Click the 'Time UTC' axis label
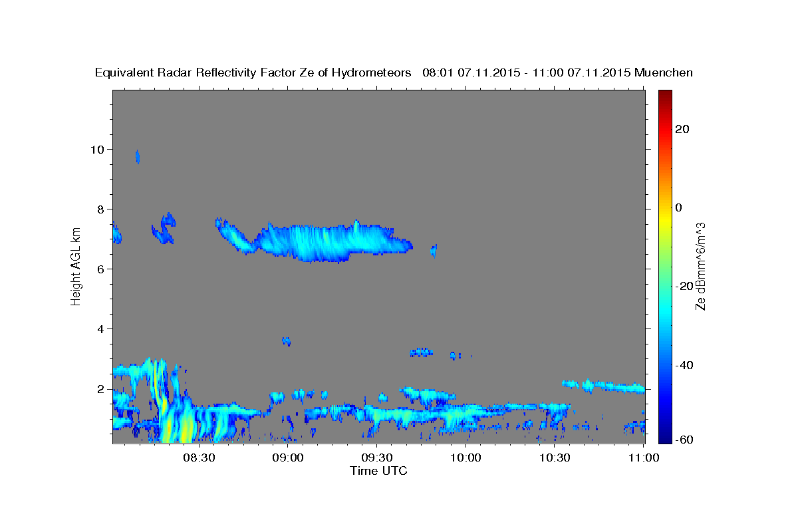The image size is (798, 532). (x=378, y=471)
